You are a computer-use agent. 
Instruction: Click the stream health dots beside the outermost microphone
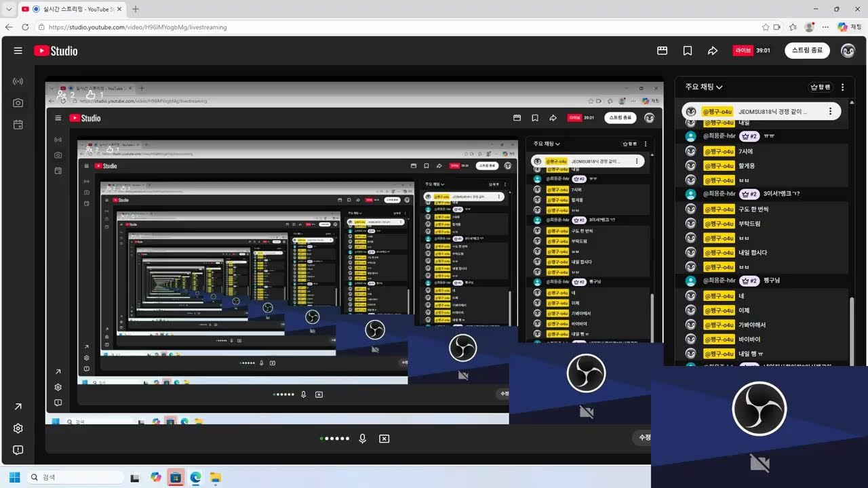(x=335, y=439)
